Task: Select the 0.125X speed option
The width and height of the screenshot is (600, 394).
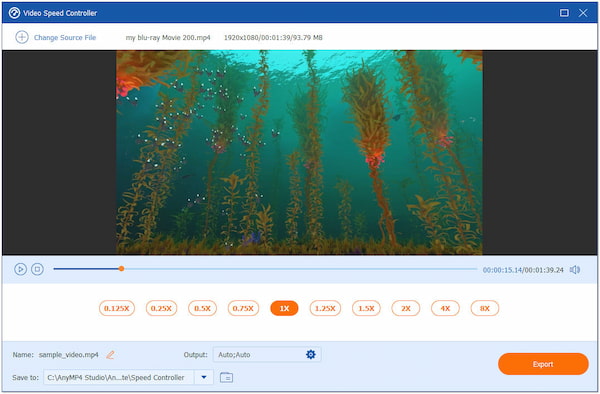Action: [117, 308]
